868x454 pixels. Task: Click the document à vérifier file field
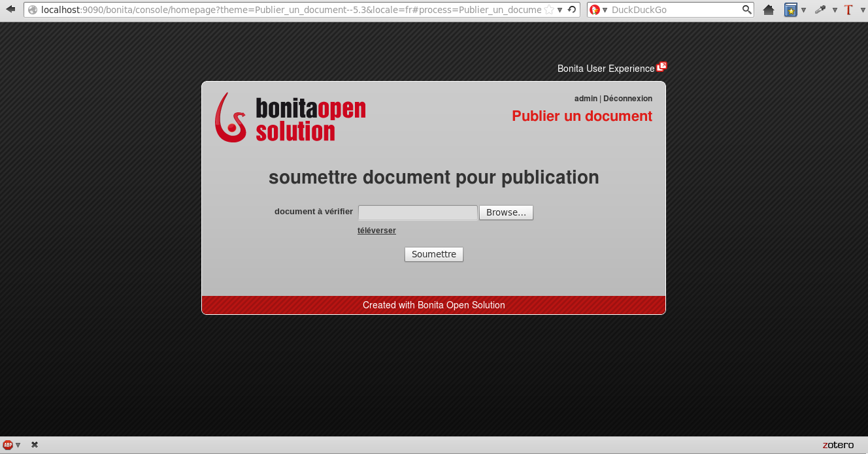(418, 212)
